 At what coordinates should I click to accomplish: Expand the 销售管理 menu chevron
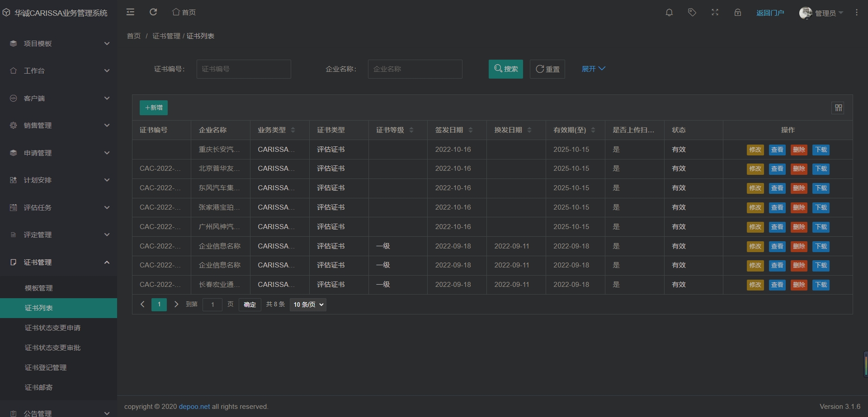tap(107, 125)
